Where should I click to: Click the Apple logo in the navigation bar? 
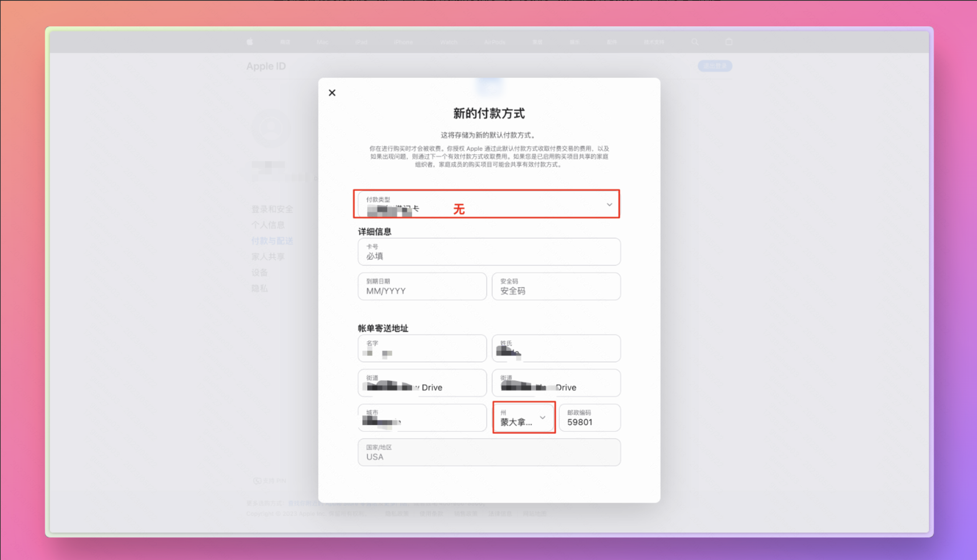point(250,42)
